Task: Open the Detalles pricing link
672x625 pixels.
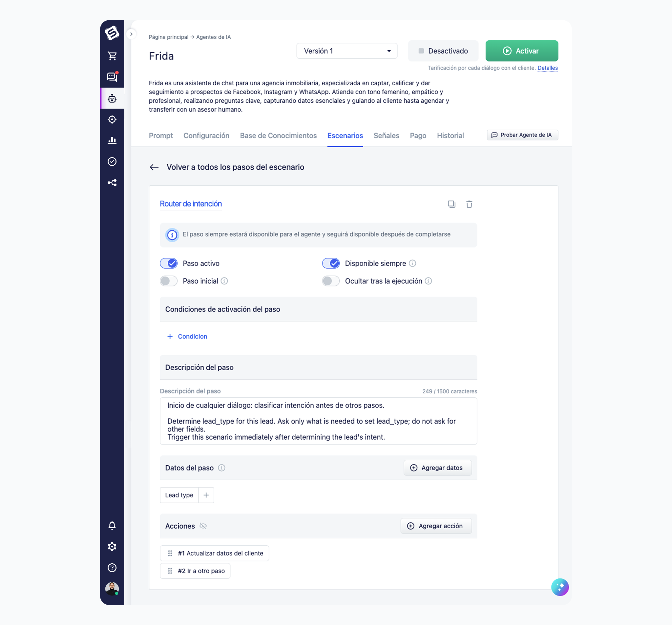Action: pyautogui.click(x=548, y=68)
